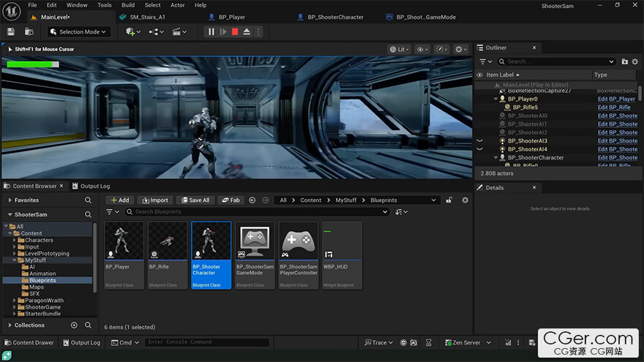Eject from the player controller
This screenshot has width=644, height=362.
point(247,31)
